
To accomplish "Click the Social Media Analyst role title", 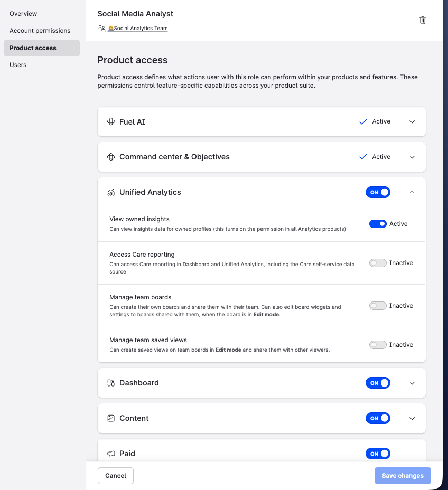I will [x=135, y=14].
